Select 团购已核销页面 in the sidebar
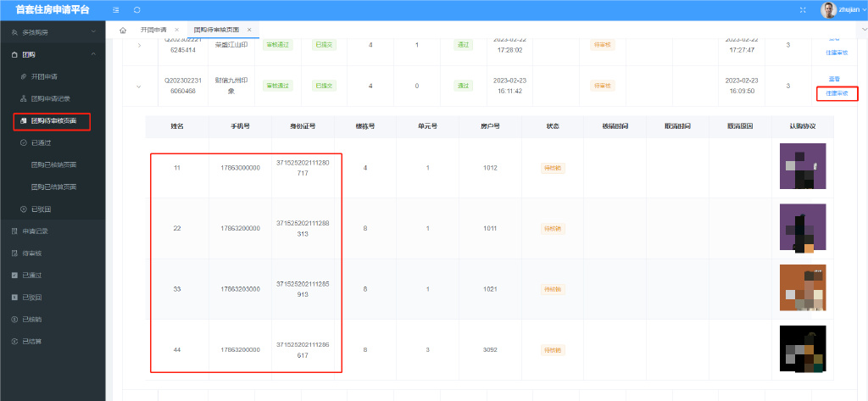Screen dimensions: 868x401 coord(53,164)
